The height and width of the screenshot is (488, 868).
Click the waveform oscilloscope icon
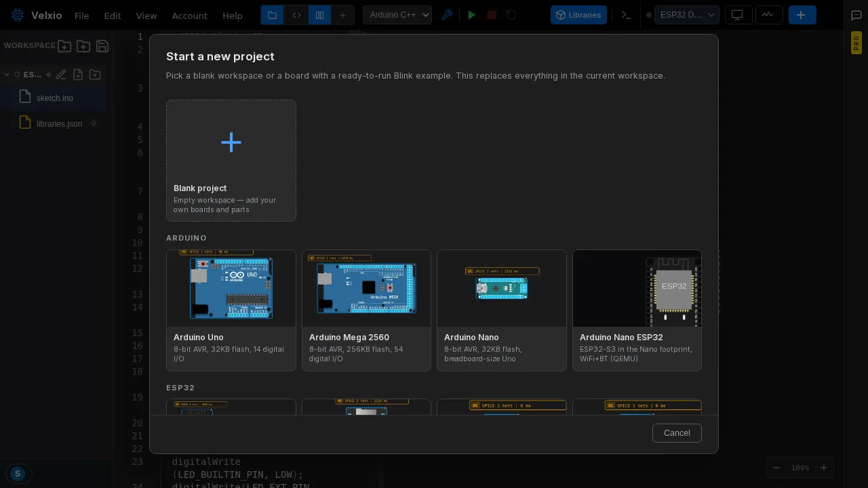click(x=769, y=15)
